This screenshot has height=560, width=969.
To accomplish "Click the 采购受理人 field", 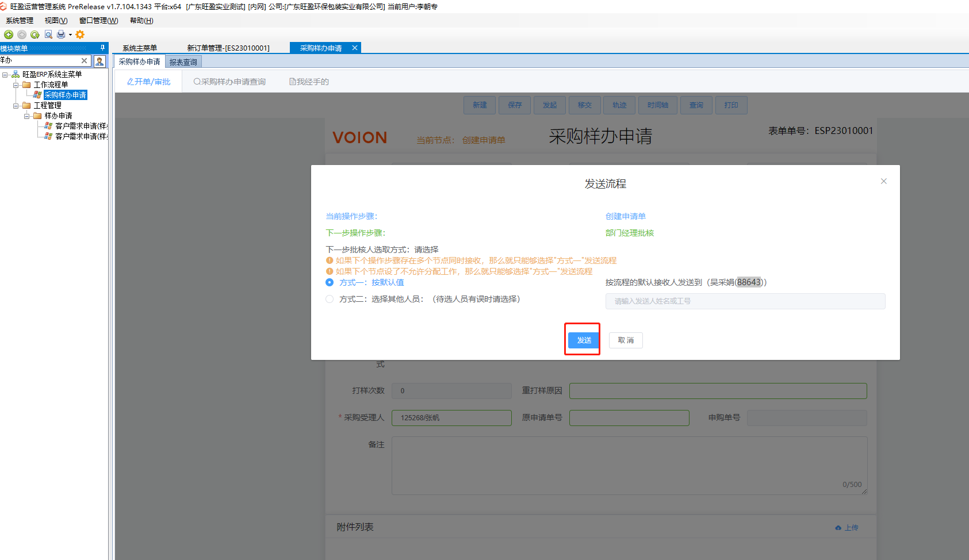I will tap(451, 418).
